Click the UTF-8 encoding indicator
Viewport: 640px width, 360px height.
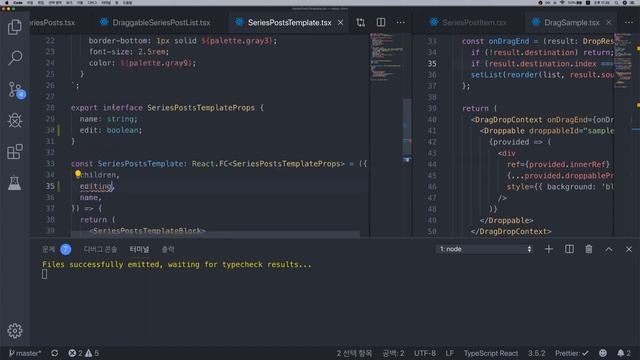[x=425, y=353]
